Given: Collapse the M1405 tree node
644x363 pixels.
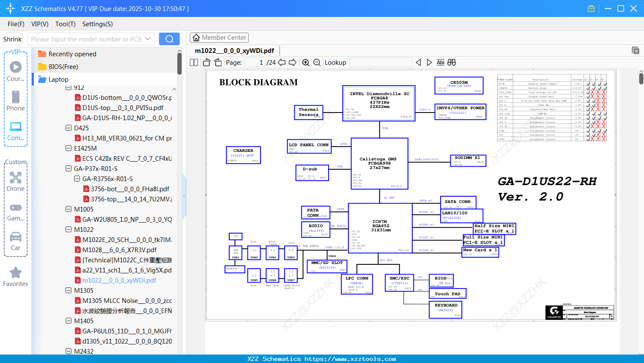Looking at the screenshot, I should 69,321.
